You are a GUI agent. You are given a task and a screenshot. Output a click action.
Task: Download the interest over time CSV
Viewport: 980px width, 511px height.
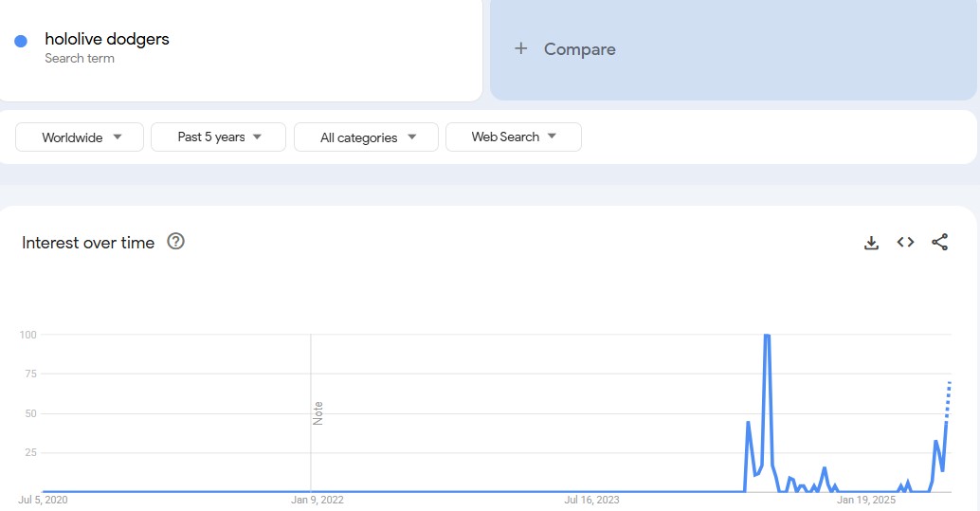(x=871, y=243)
